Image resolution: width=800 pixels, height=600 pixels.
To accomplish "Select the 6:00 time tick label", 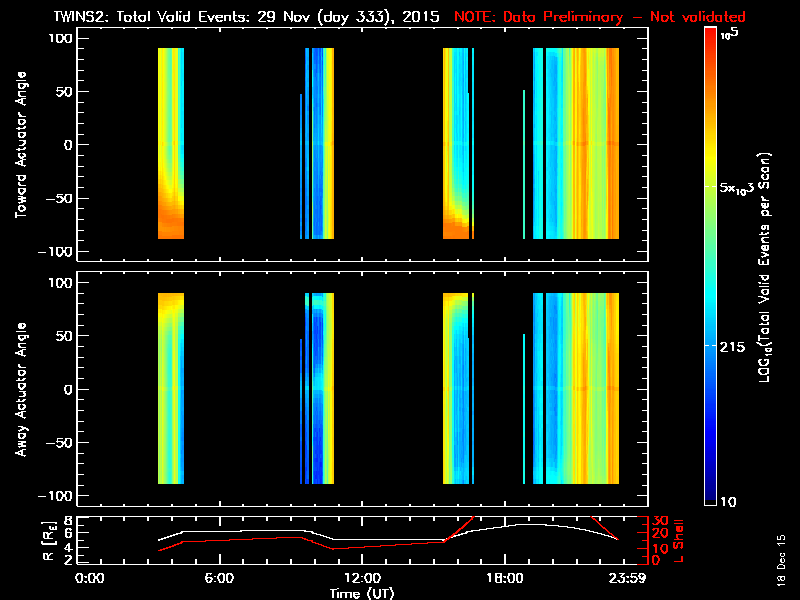I will pyautogui.click(x=219, y=577).
